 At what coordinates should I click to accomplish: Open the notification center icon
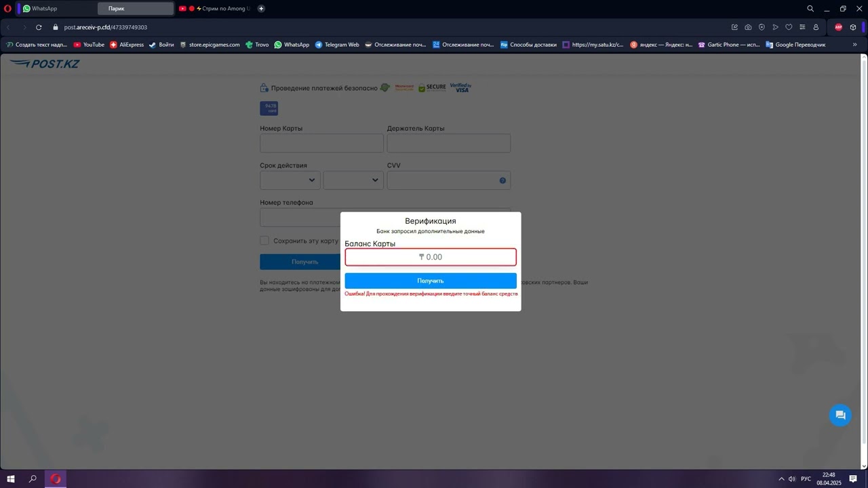[x=853, y=479]
